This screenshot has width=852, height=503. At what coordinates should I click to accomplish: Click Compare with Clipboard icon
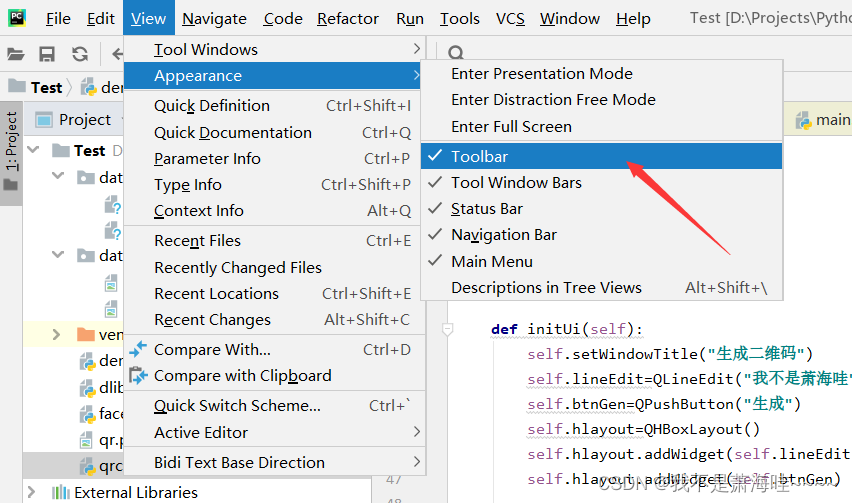pyautogui.click(x=138, y=375)
